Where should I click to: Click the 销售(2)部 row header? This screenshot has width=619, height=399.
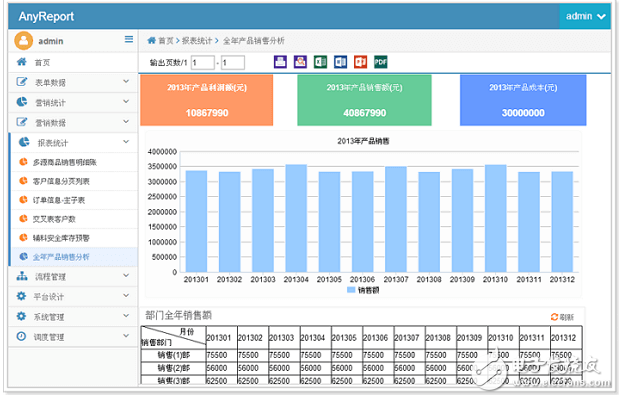click(x=173, y=368)
